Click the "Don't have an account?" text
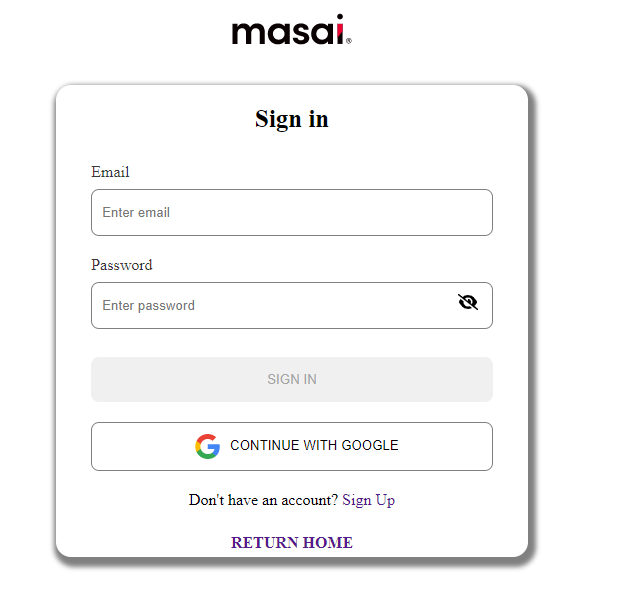This screenshot has width=618, height=610. pos(263,500)
